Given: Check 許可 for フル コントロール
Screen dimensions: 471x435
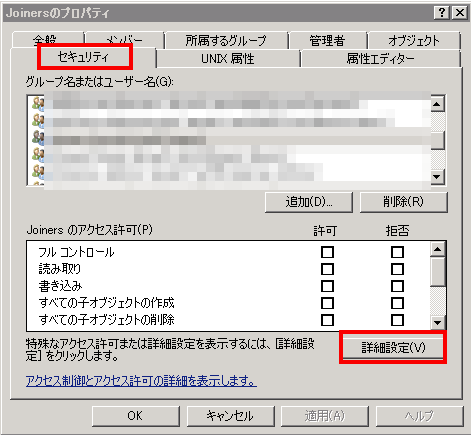Looking at the screenshot, I should (x=327, y=252).
